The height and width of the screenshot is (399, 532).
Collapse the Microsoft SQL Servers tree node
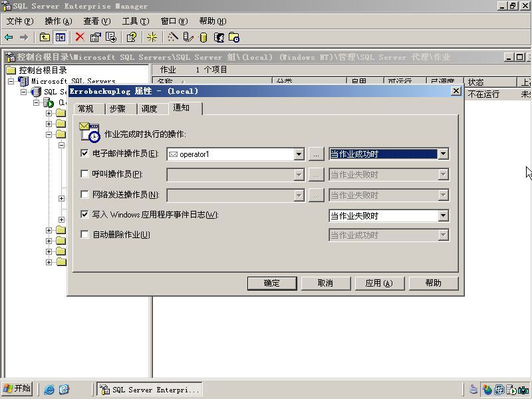[11, 81]
